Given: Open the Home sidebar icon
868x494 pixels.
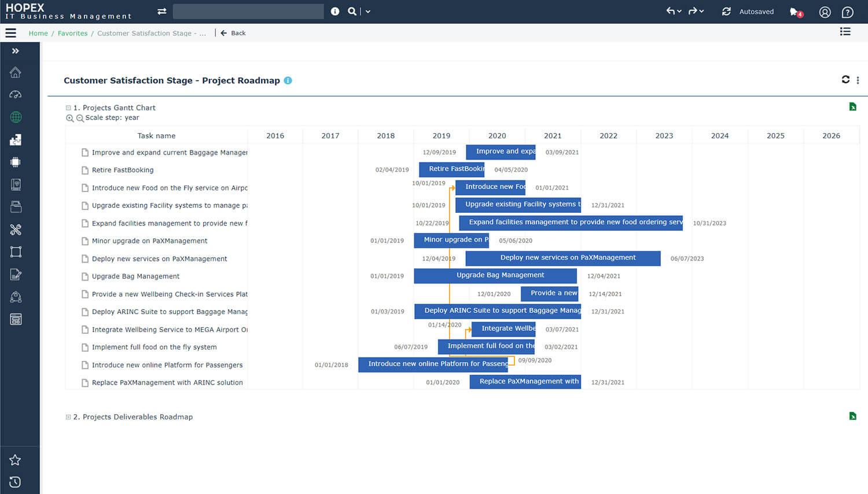Looking at the screenshot, I should [x=16, y=72].
